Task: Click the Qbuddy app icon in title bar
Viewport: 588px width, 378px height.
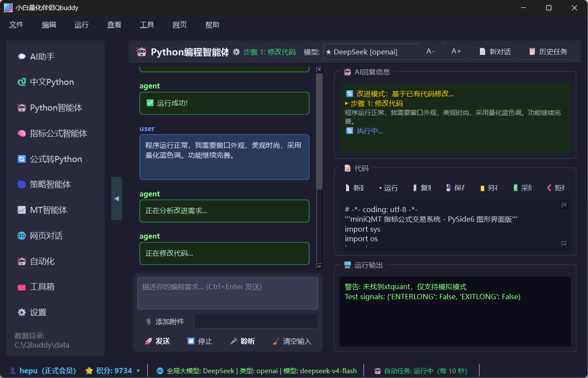Action: click(x=8, y=8)
